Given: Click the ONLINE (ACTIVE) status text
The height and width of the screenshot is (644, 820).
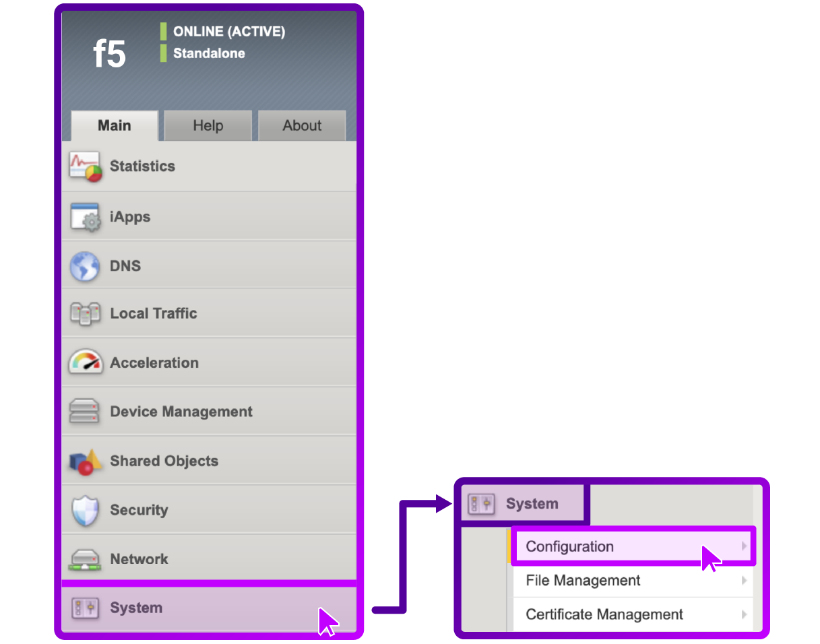Looking at the screenshot, I should pos(229,32).
